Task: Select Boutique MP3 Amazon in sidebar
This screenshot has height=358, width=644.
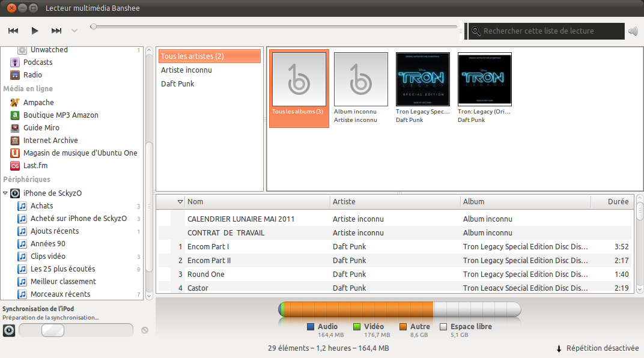Action: tap(60, 115)
